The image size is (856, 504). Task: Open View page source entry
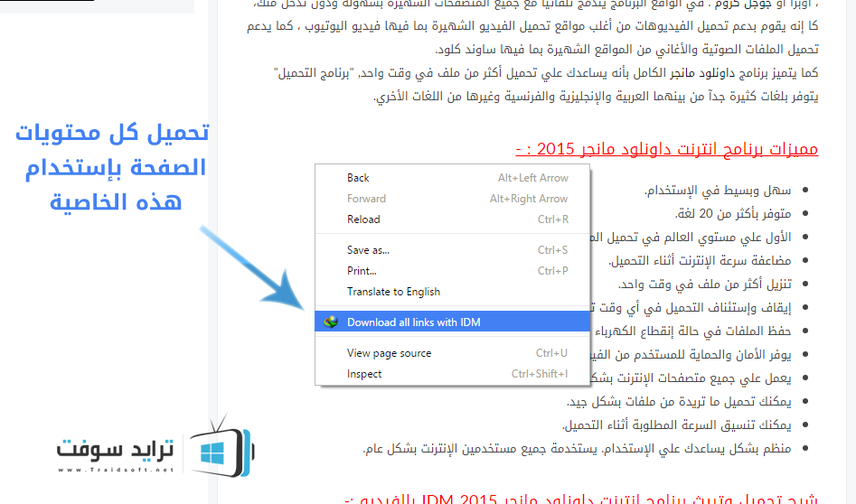pos(453,353)
